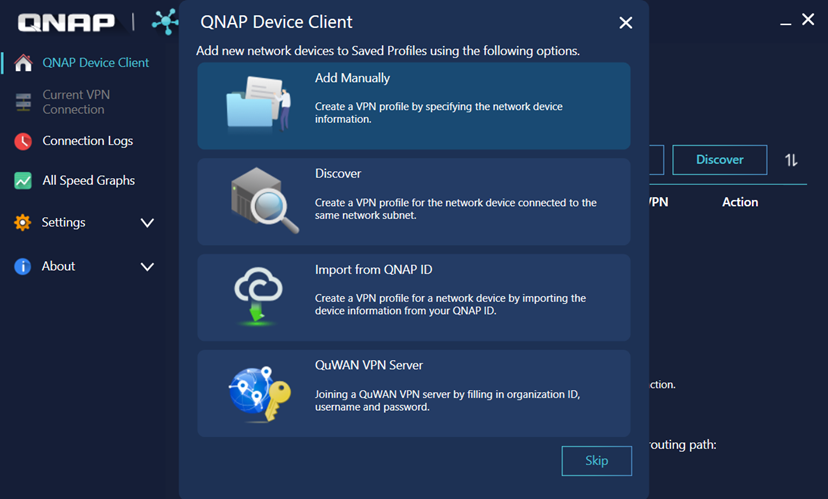The height and width of the screenshot is (499, 828).
Task: Choose the Import from QNAP ID card
Action: pos(413,297)
